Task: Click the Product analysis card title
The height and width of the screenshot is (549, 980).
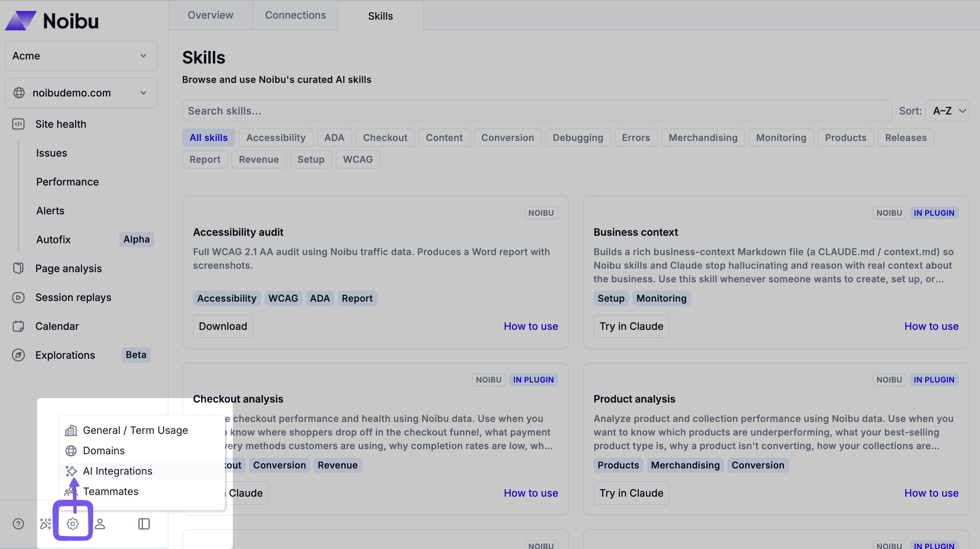Action: tap(634, 399)
